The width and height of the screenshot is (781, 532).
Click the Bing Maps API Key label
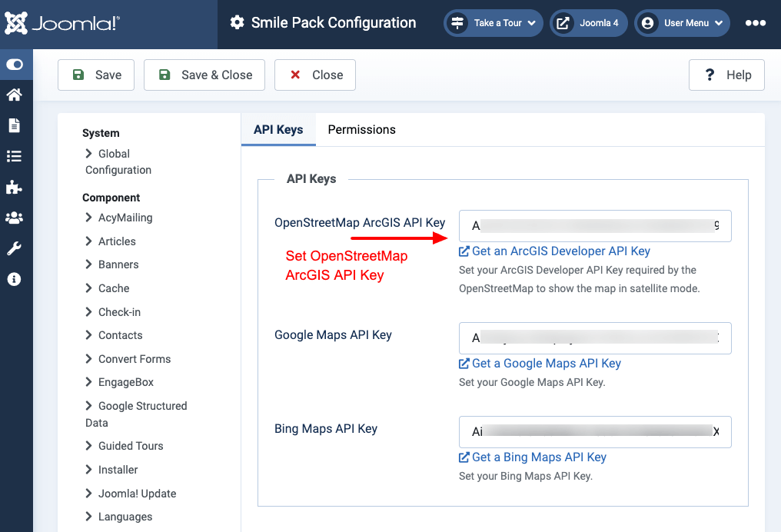click(x=326, y=429)
